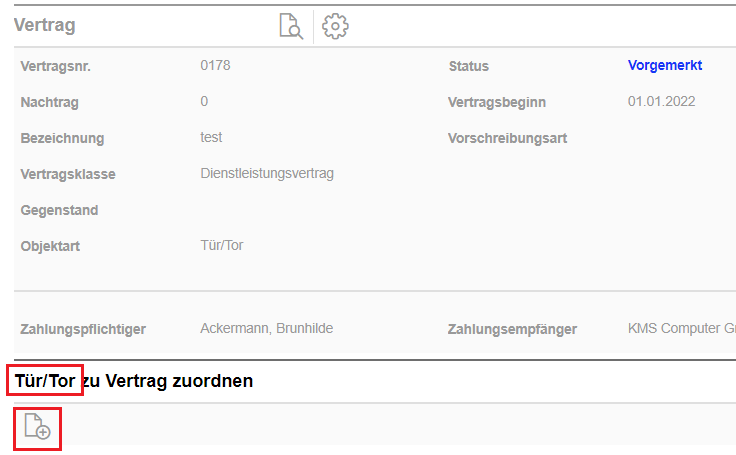Screen dimensions: 736x455
Task: Click the Vertragsbeginn date 01.01.2022
Action: click(x=661, y=101)
